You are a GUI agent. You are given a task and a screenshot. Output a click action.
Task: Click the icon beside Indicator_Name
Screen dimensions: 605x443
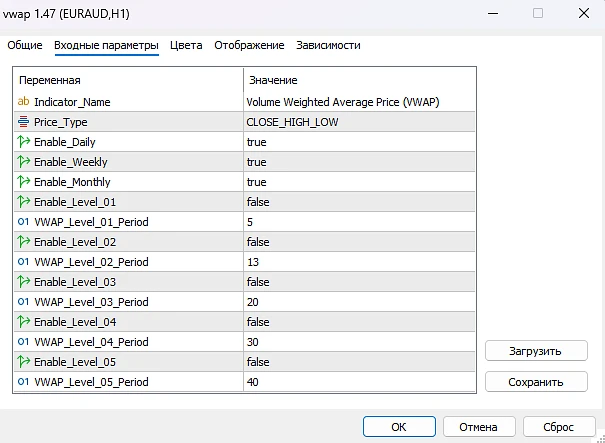click(x=24, y=102)
